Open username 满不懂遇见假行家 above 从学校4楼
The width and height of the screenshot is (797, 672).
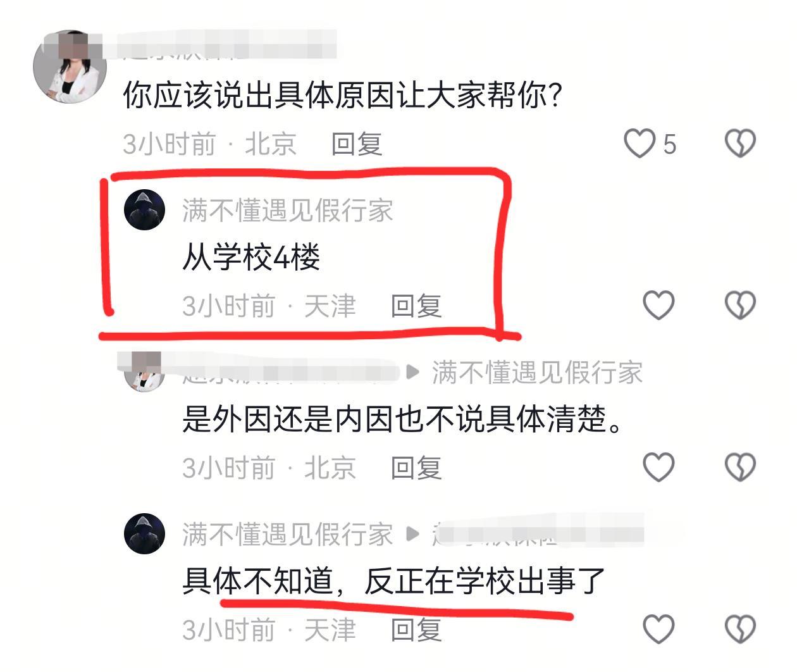288,210
